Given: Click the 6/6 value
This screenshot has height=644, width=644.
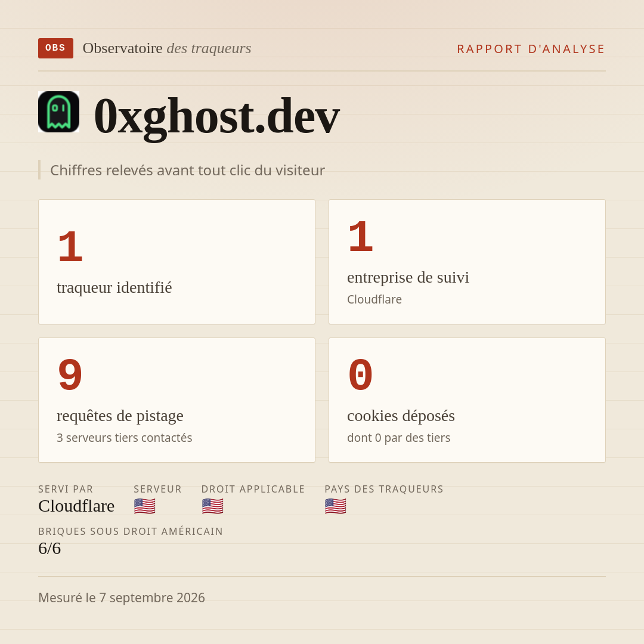Looking at the screenshot, I should coord(49,549).
